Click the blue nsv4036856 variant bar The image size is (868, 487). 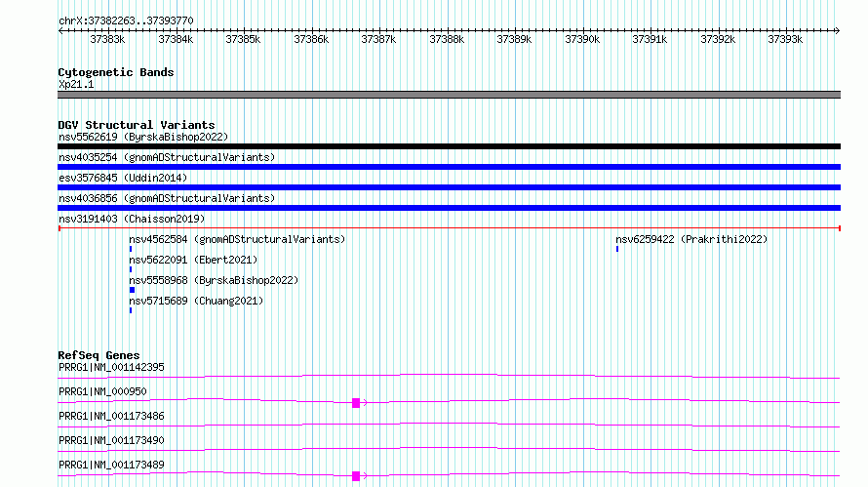(449, 208)
